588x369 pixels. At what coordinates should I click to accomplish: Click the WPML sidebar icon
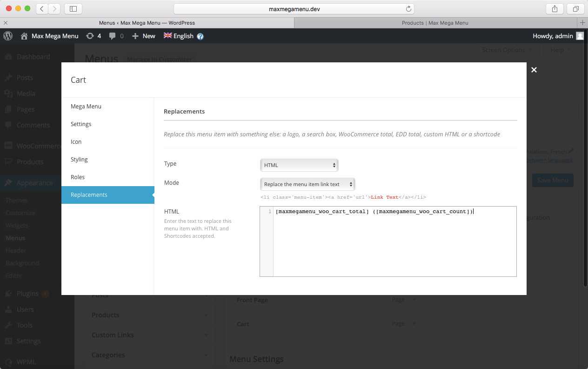coord(8,362)
